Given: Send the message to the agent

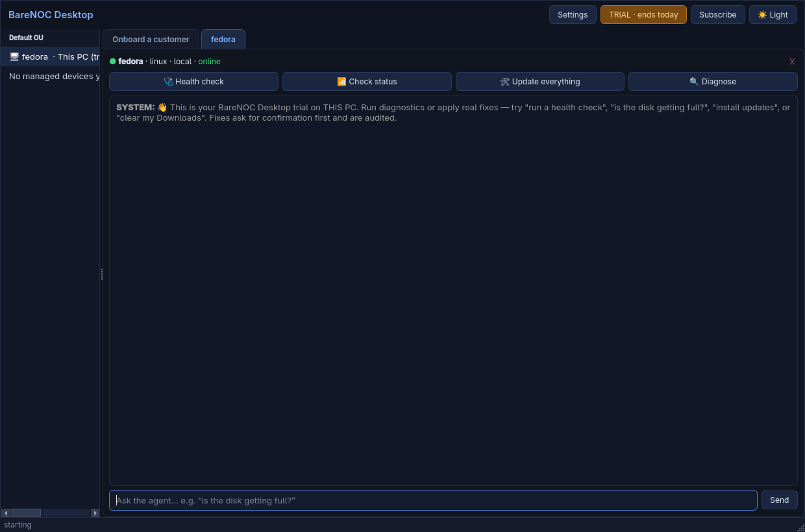Looking at the screenshot, I should pyautogui.click(x=780, y=500).
